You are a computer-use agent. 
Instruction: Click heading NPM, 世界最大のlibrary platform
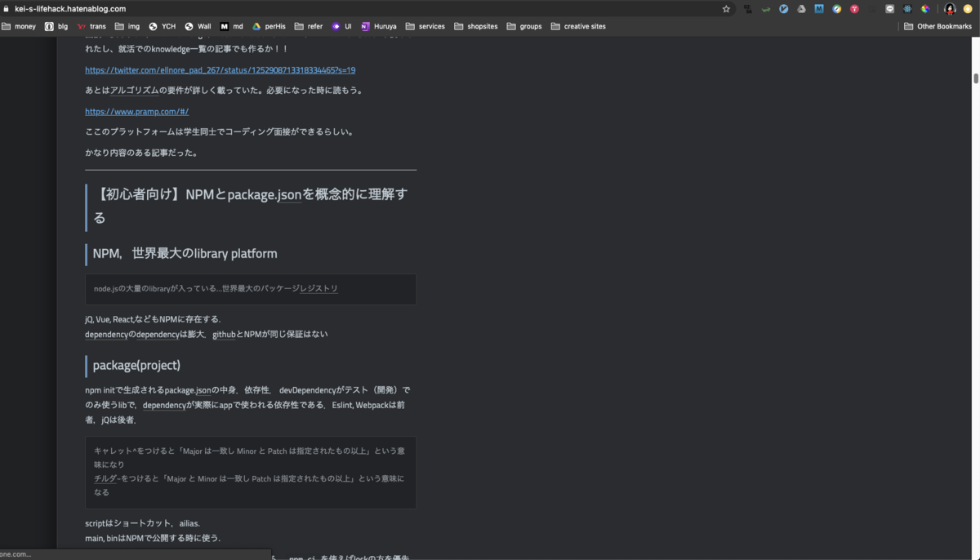185,254
